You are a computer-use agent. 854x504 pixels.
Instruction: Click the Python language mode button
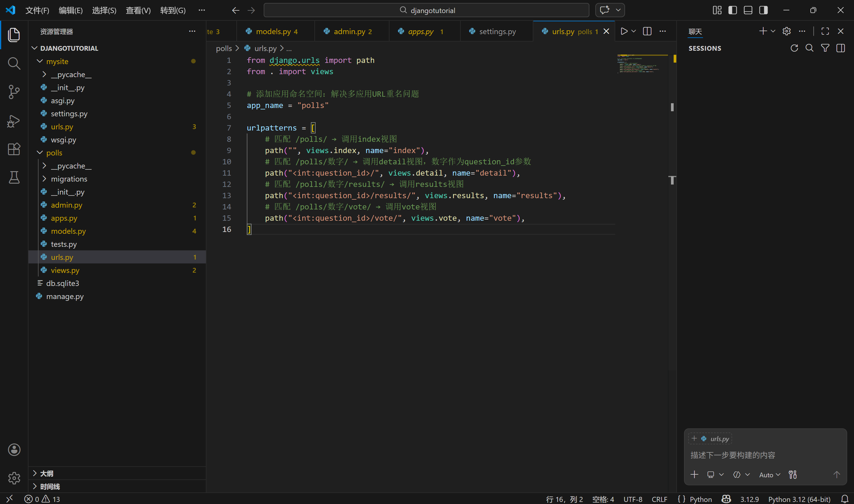(x=701, y=499)
